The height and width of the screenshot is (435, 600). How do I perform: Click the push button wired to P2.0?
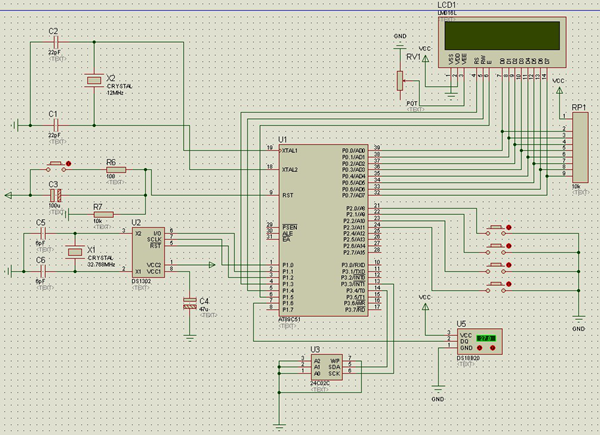496,230
